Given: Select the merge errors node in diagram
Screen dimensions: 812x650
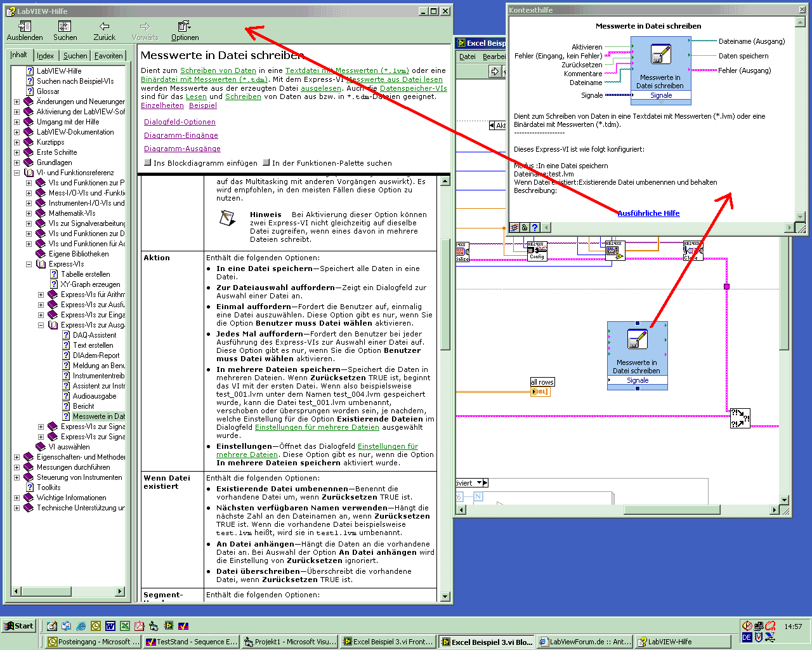Looking at the screenshot, I should pos(740,418).
